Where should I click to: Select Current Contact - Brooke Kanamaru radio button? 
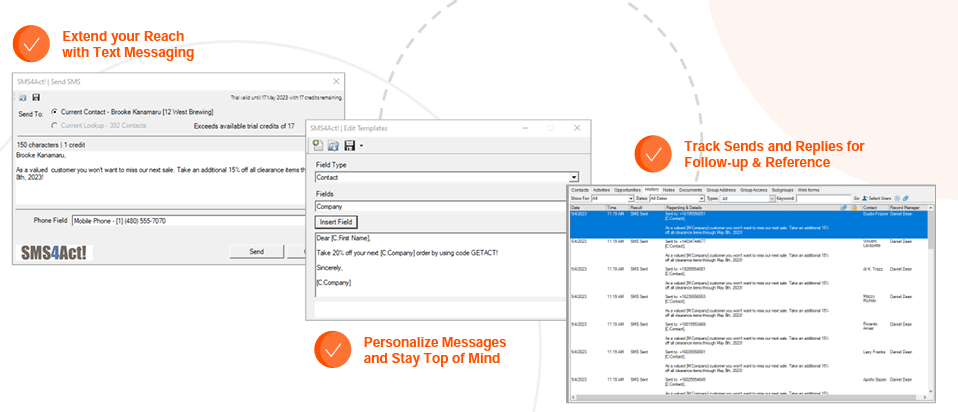click(53, 114)
